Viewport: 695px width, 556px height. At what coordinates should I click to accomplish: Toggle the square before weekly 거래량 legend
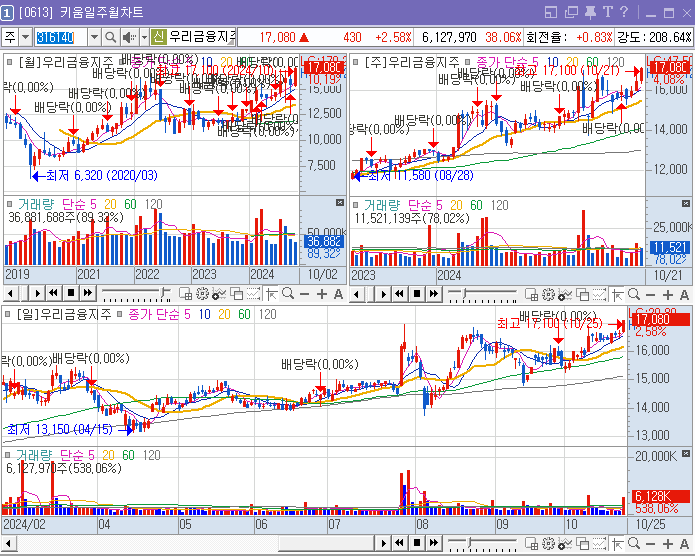[x=355, y=205]
